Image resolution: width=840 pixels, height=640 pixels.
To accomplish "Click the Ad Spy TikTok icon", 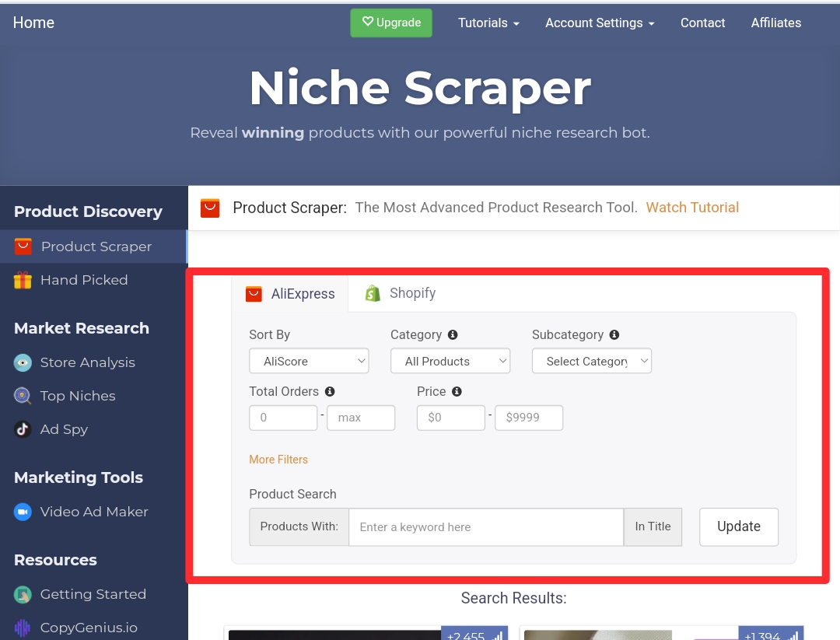I will click(23, 429).
